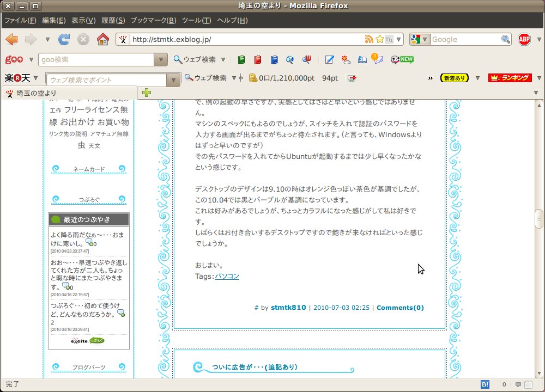Click the フリーライセンス無線 tag in the sidebar
Image resolution: width=545 pixels, height=392 pixels.
point(89,115)
